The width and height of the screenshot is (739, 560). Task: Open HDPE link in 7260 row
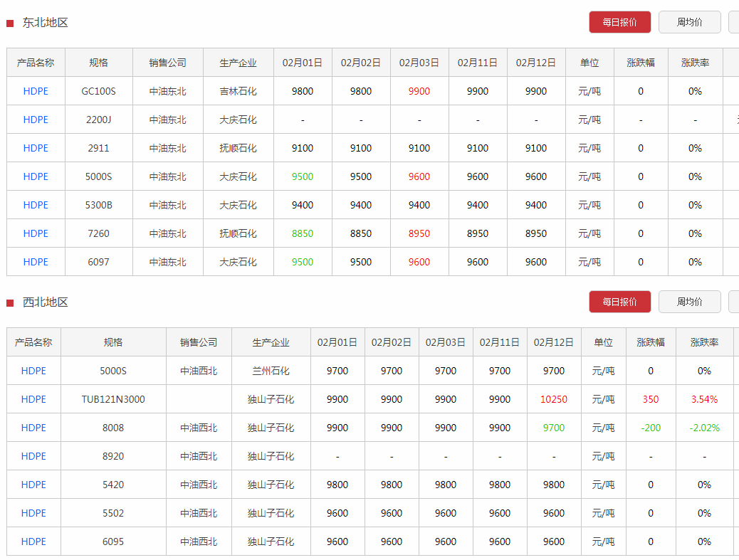pyautogui.click(x=36, y=233)
